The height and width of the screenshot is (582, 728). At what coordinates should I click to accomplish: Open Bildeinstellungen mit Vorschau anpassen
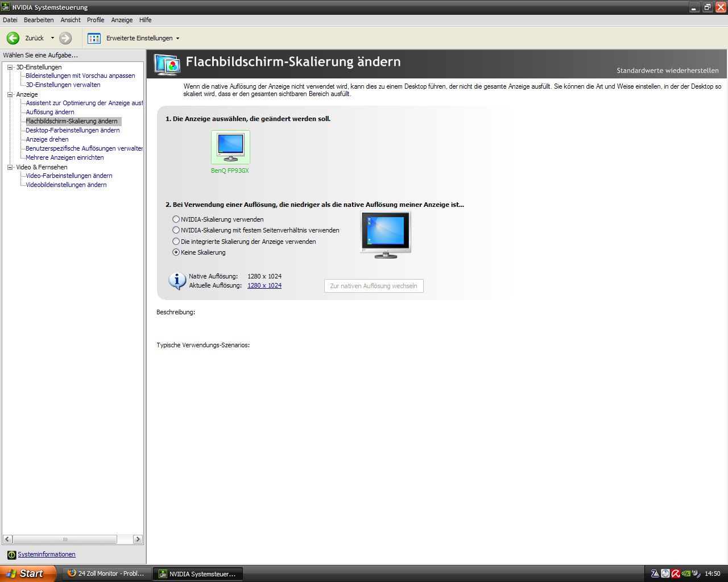coord(80,76)
